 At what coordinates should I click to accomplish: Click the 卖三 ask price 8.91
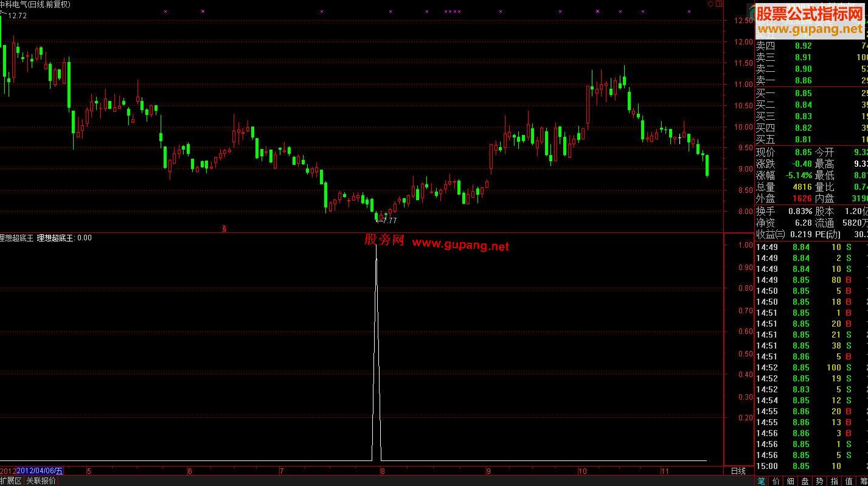pos(803,57)
